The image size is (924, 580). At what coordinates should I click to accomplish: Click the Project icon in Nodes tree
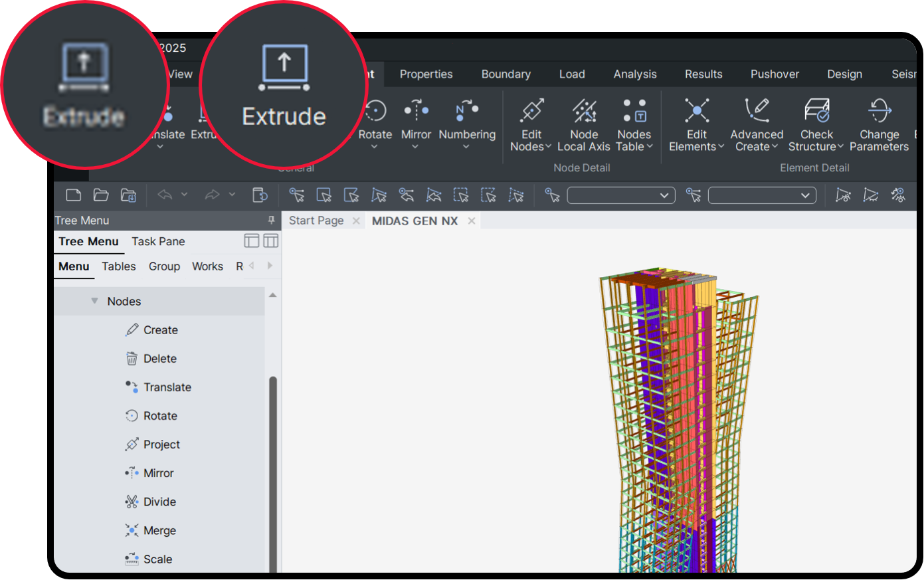coord(132,444)
